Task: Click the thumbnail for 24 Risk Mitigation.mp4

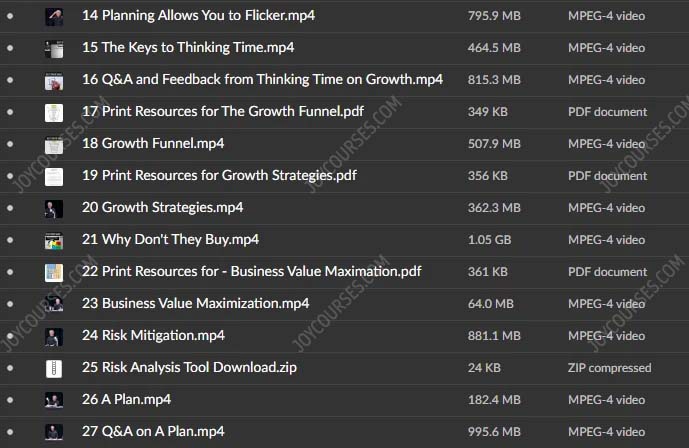Action: (54, 337)
